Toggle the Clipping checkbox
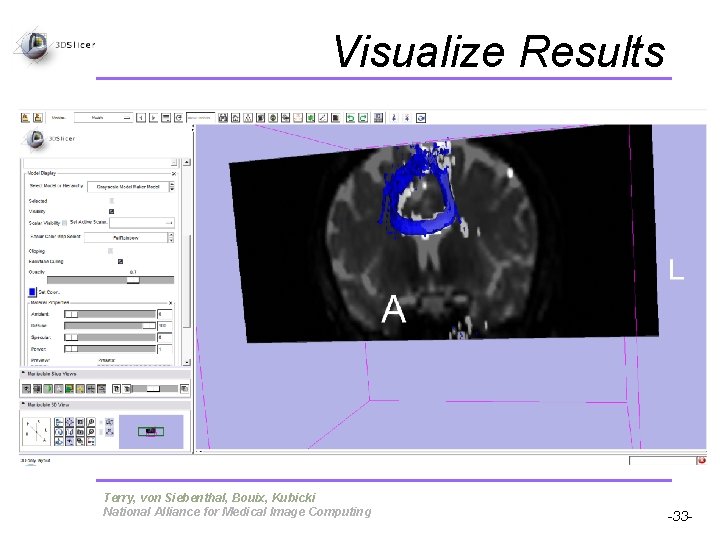The height and width of the screenshot is (540, 720). click(110, 251)
